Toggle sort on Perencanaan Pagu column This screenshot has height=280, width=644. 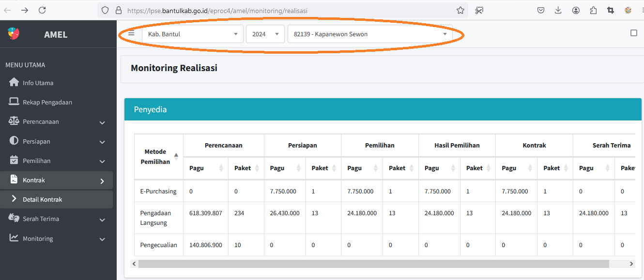pos(221,168)
